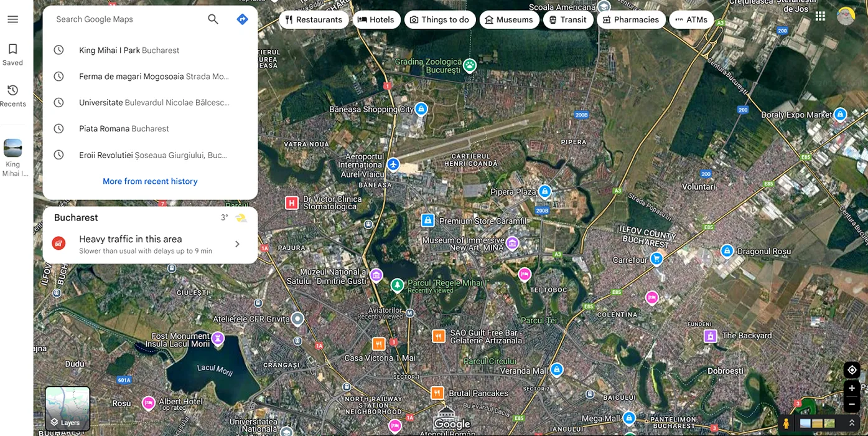This screenshot has width=868, height=436.
Task: Click Premium Store Caramfil shopping marker
Action: coord(427,220)
